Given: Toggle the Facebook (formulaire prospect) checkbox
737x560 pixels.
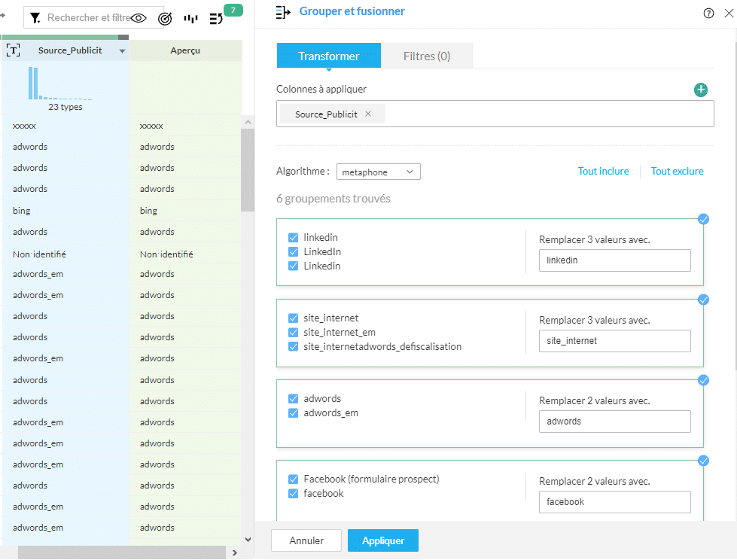Looking at the screenshot, I should pos(294,479).
